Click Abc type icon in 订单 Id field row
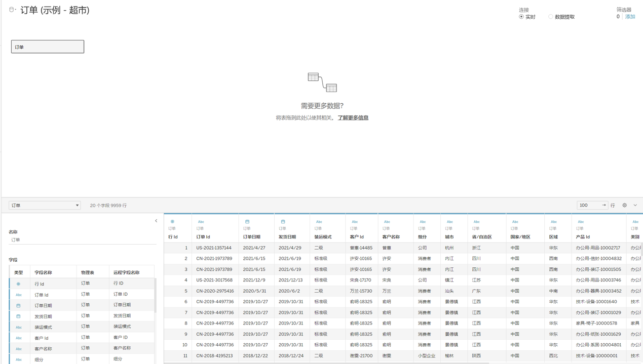The width and height of the screenshot is (643, 364). [19, 295]
